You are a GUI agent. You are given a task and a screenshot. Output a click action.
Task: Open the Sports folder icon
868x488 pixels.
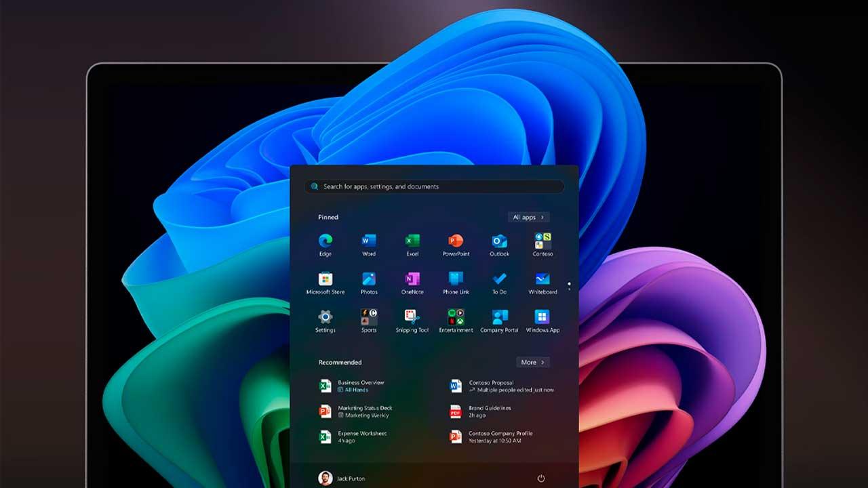[x=369, y=317]
